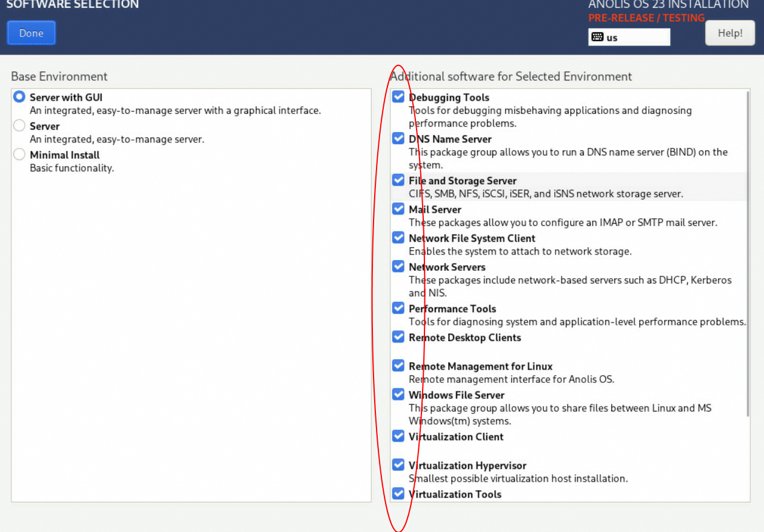Viewport: 764px width, 532px height.
Task: Click the keyboard layout icon
Action: [x=597, y=37]
